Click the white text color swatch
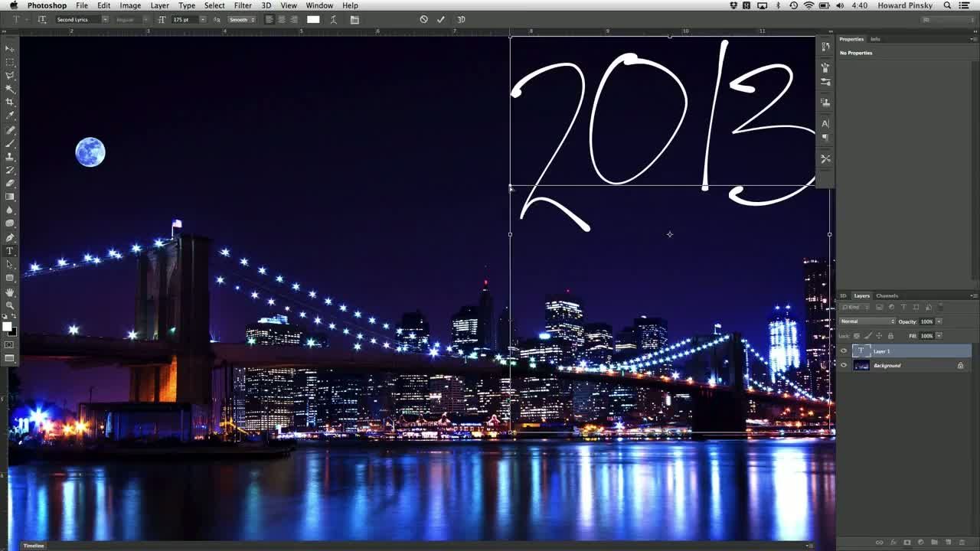 [x=313, y=19]
